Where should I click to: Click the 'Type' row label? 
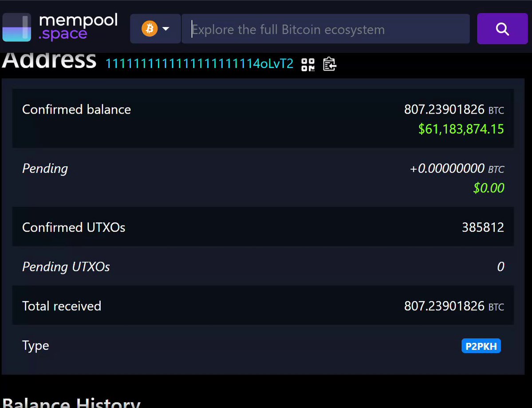[35, 346]
